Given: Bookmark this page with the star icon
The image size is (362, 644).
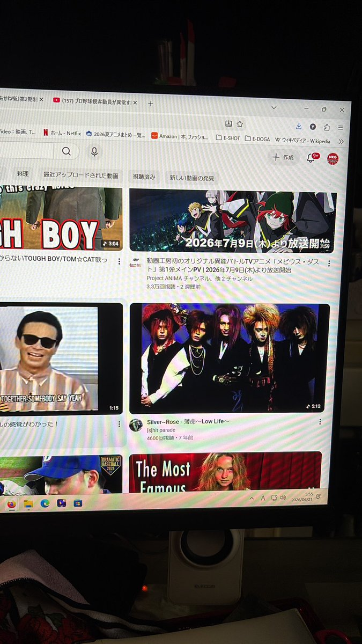Looking at the screenshot, I should (240, 124).
